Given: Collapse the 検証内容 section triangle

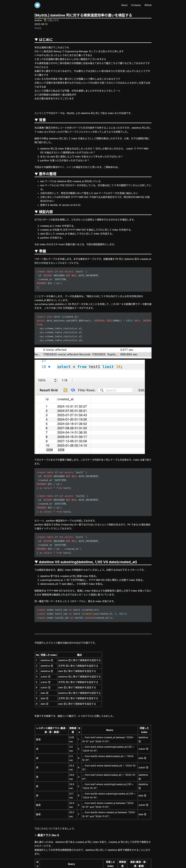Looking at the screenshot, I should [36, 212].
